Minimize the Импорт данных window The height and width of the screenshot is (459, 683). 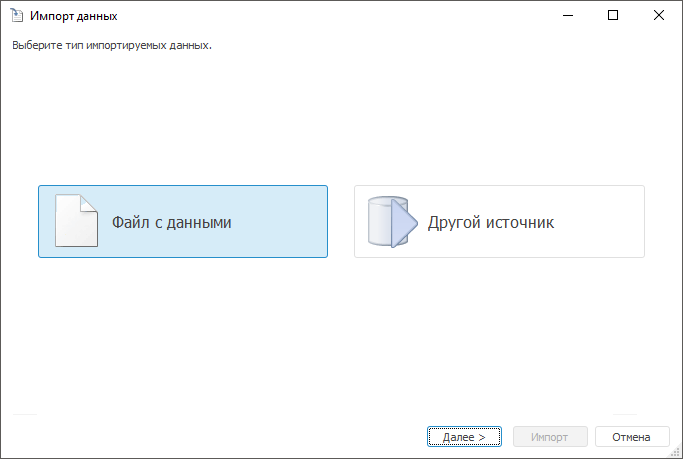coord(568,16)
